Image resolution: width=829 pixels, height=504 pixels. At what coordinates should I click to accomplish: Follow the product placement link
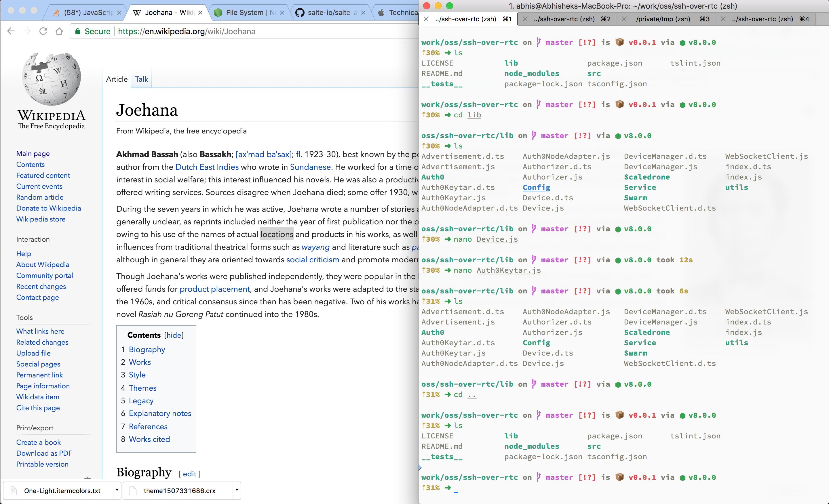215,289
